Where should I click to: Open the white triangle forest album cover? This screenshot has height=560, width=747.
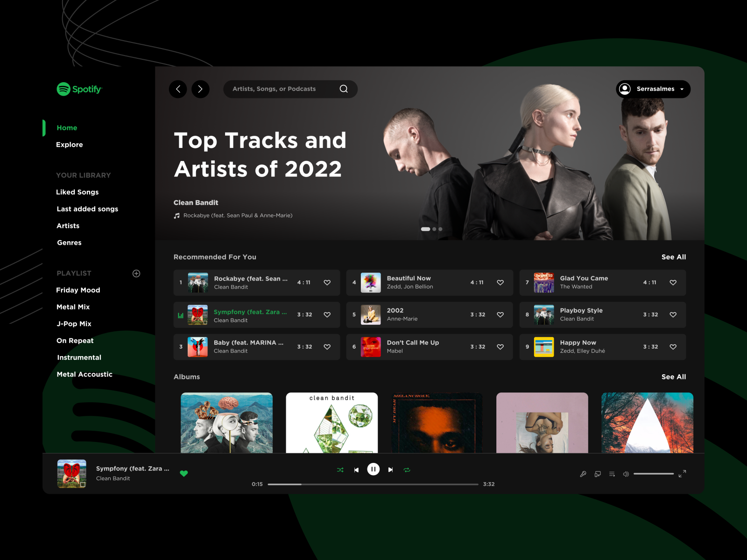[x=647, y=423]
